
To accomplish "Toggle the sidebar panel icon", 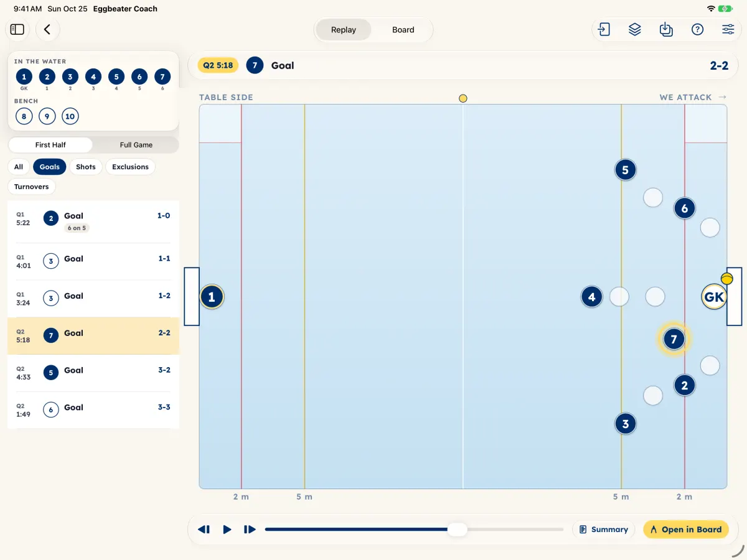I will click(17, 29).
